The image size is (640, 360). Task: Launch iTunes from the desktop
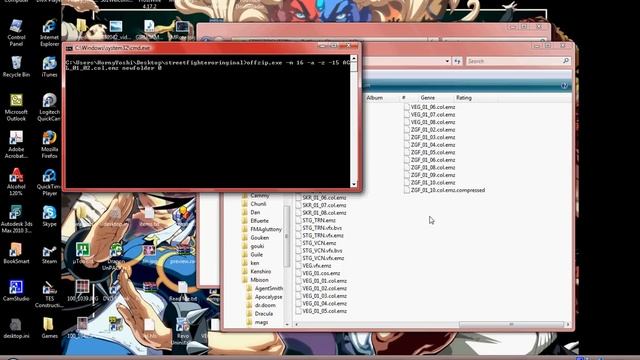49,67
